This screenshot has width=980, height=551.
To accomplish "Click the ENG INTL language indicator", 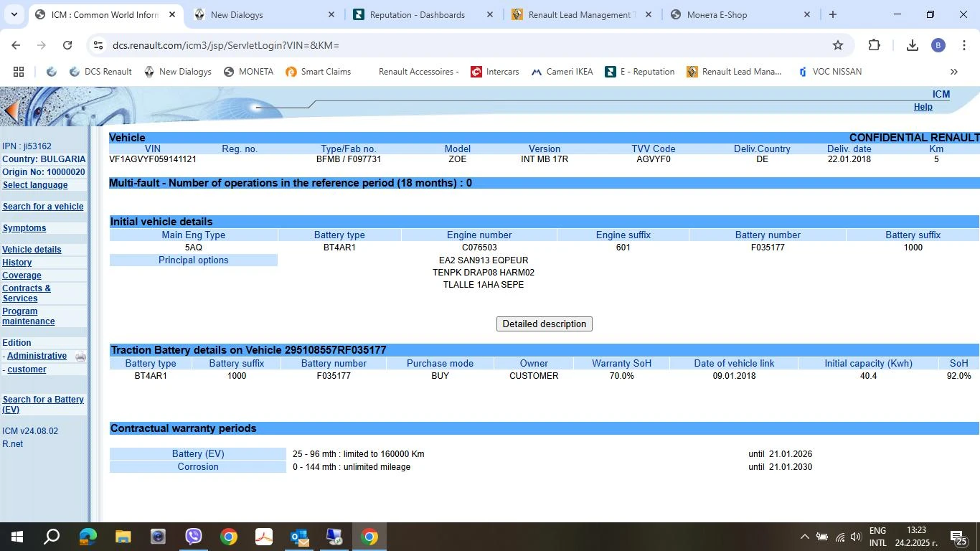I will pyautogui.click(x=878, y=537).
